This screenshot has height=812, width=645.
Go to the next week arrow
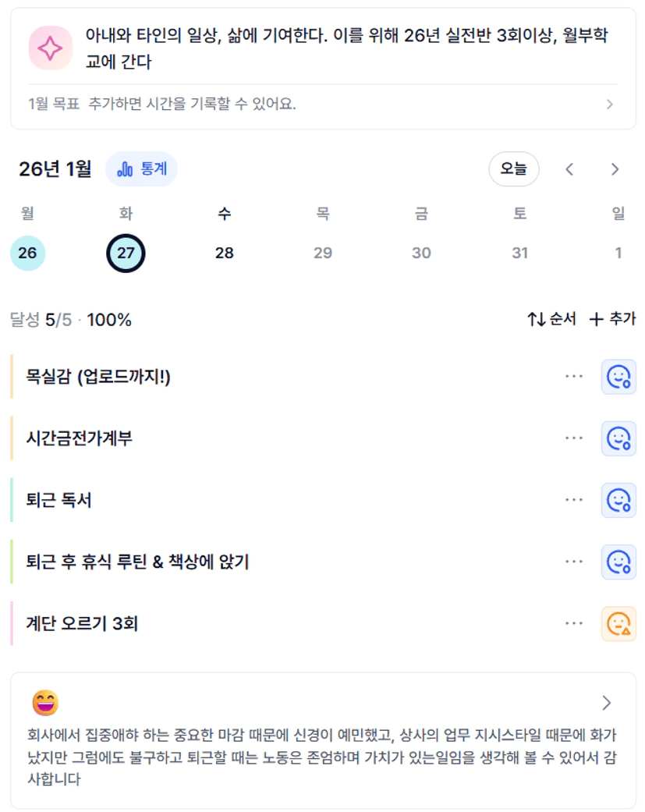(x=615, y=168)
